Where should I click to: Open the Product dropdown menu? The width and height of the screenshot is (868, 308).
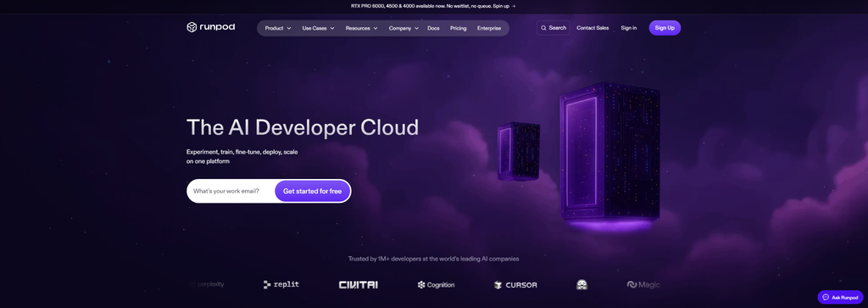[x=278, y=28]
